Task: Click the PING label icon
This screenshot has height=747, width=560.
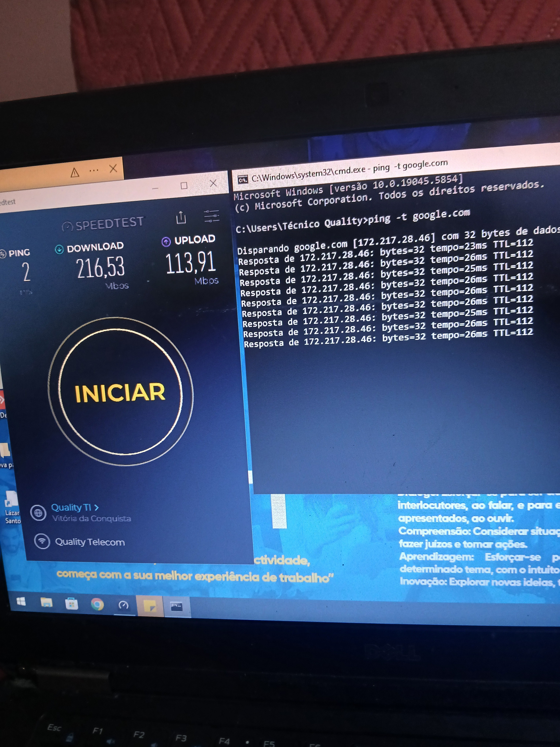Action: pos(3,254)
